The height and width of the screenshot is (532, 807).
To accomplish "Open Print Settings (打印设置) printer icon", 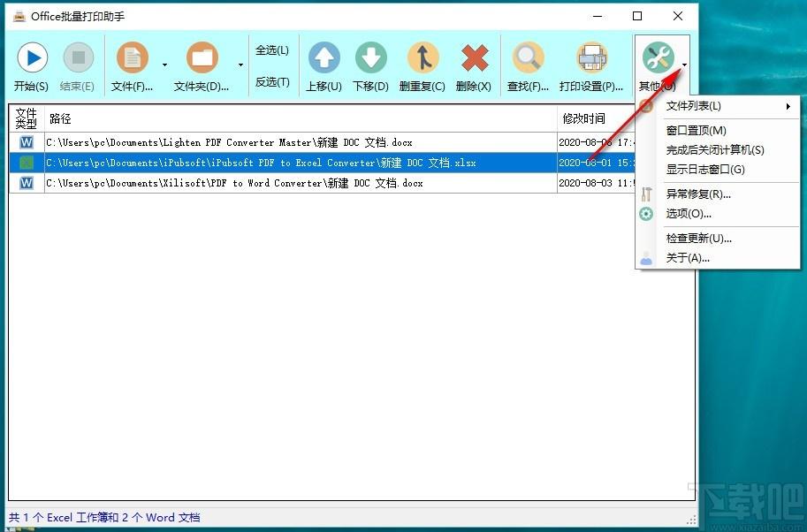I will tap(591, 57).
